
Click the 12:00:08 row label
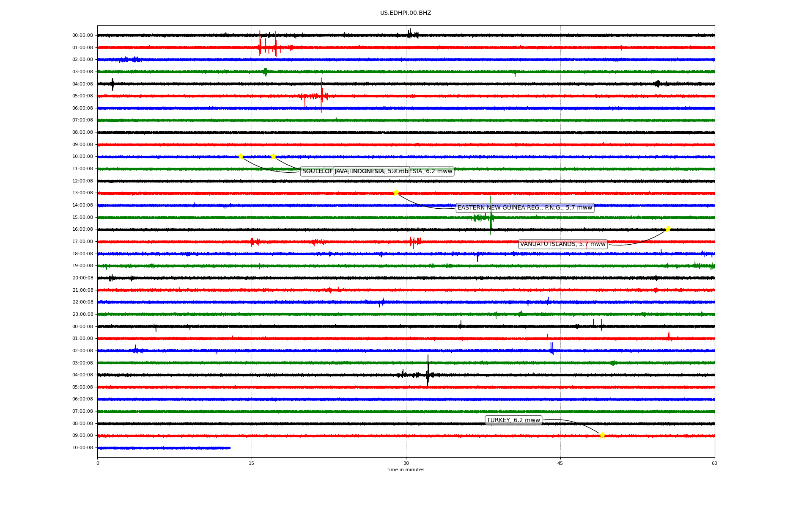[x=82, y=181]
